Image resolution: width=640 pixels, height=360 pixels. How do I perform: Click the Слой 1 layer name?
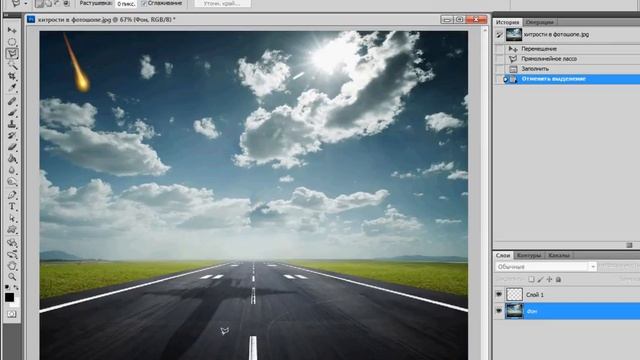535,295
